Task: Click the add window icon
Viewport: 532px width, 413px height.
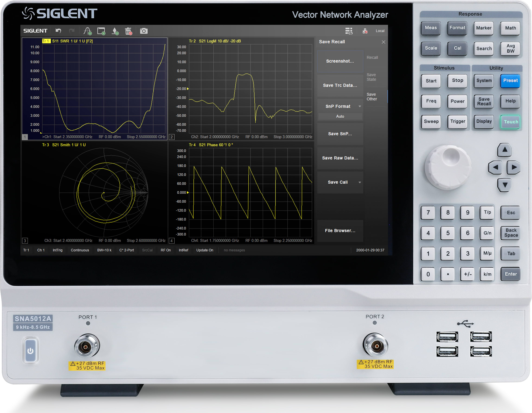Action: [x=101, y=31]
